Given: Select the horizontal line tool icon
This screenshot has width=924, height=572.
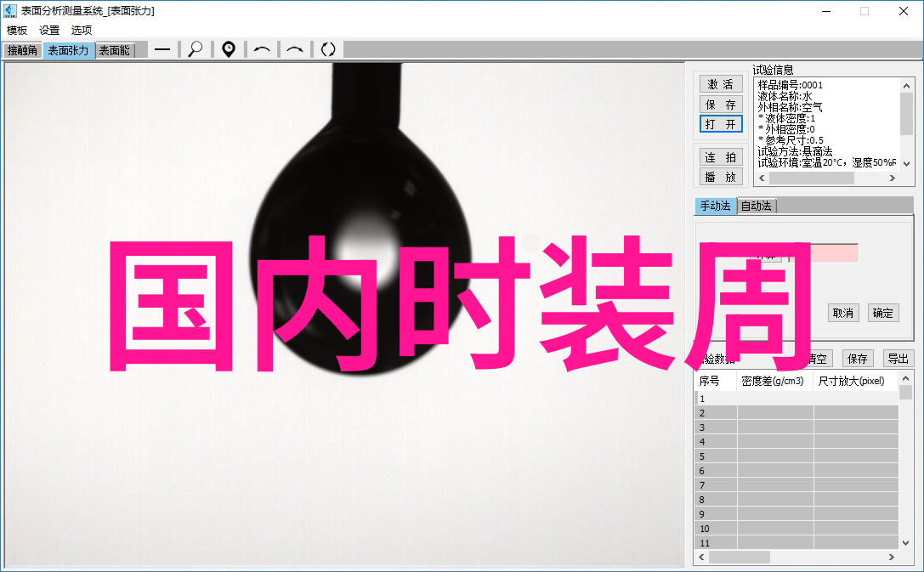Looking at the screenshot, I should (x=162, y=50).
